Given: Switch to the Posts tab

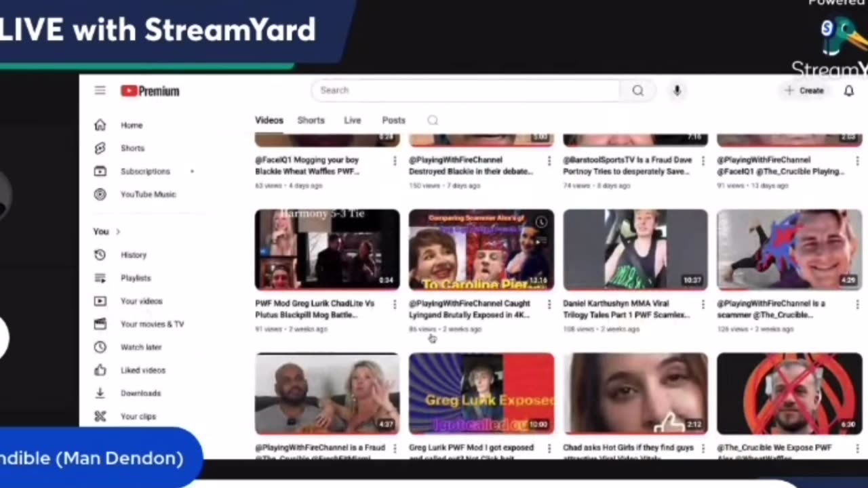Looking at the screenshot, I should click(393, 120).
